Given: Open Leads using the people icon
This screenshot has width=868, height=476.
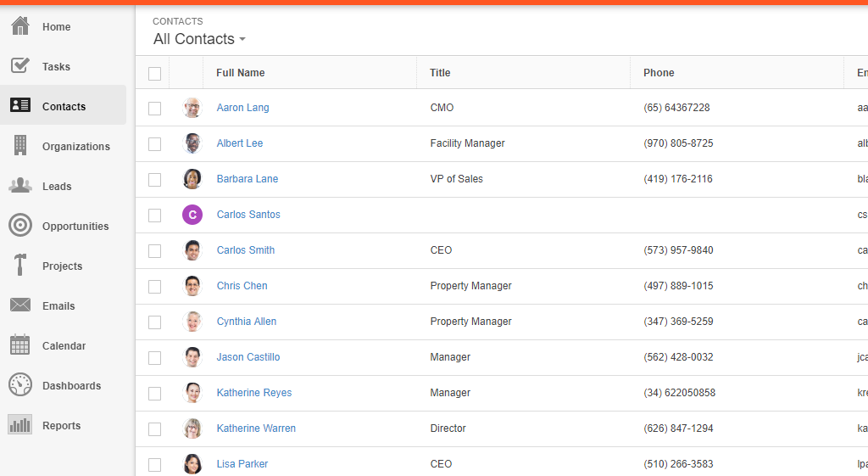Looking at the screenshot, I should tap(20, 186).
